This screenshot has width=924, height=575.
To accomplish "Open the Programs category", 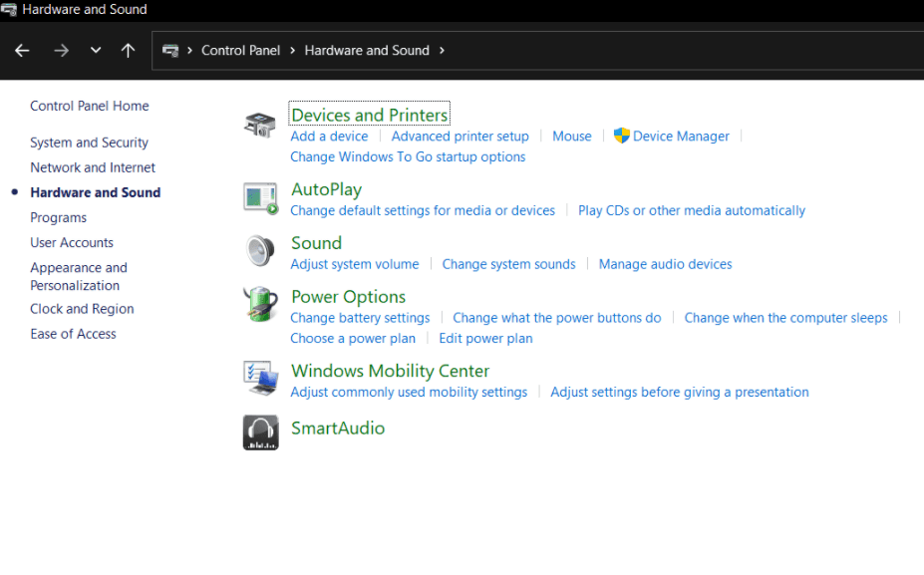I will coord(59,218).
